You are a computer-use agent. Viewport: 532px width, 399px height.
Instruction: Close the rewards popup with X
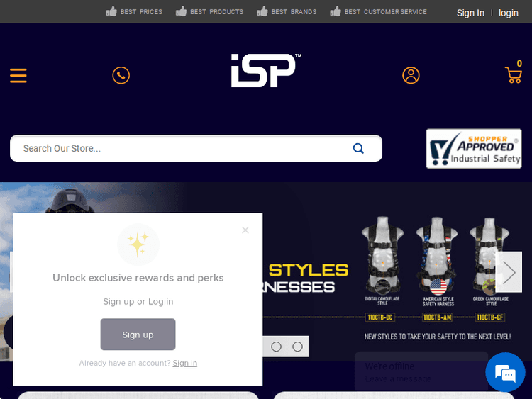click(245, 230)
